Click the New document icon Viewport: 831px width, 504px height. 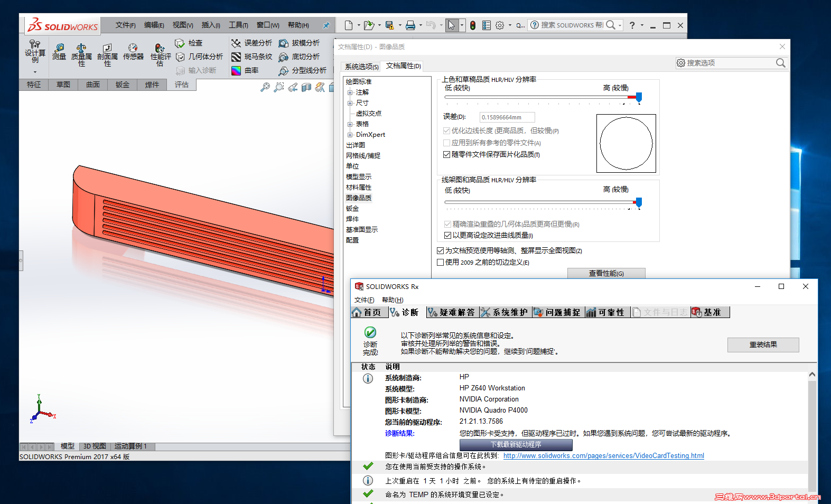pyautogui.click(x=349, y=25)
